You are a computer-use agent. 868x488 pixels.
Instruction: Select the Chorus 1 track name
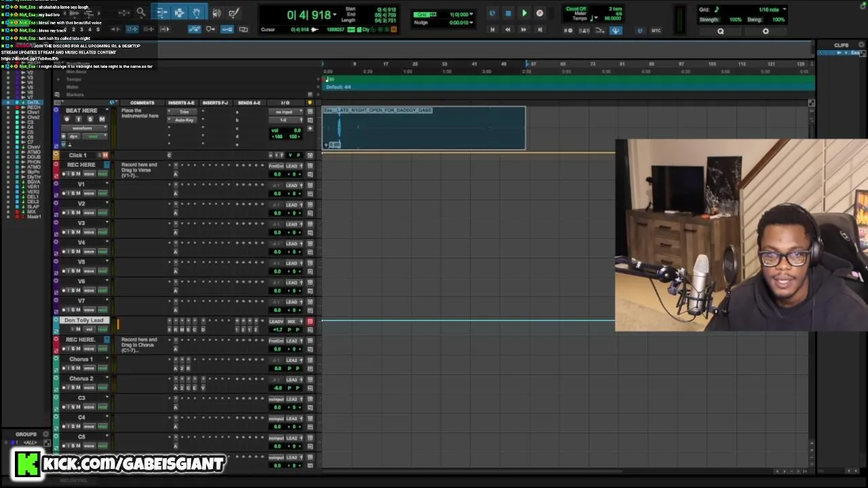pos(81,359)
